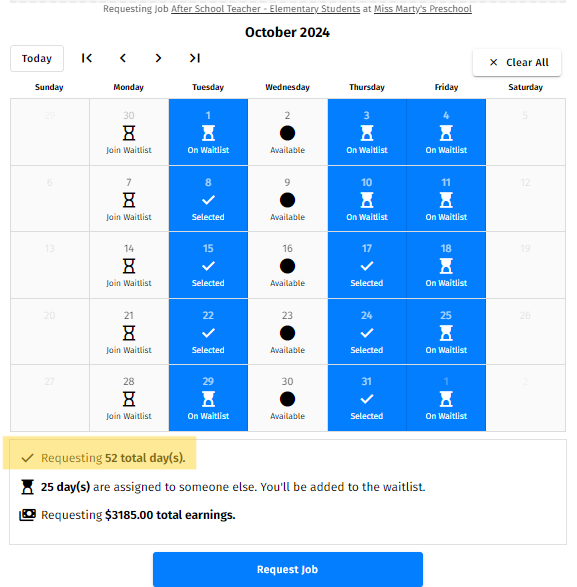577x587 pixels.
Task: Click the Today button
Action: tap(37, 58)
